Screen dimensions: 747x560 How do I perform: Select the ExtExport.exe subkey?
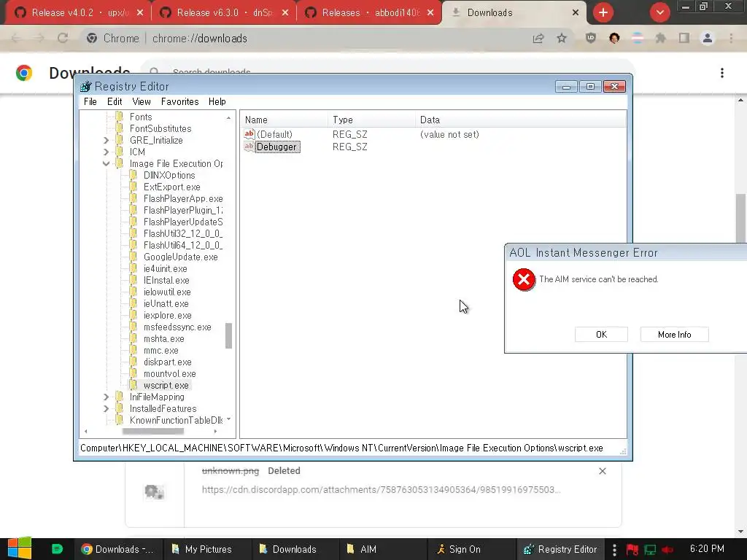click(x=172, y=187)
